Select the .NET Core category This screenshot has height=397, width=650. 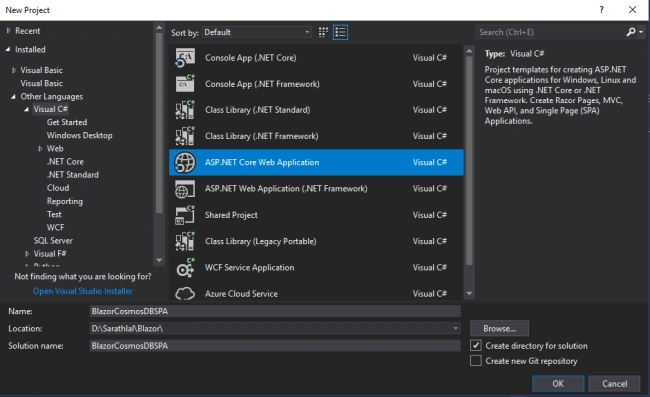[x=65, y=162]
